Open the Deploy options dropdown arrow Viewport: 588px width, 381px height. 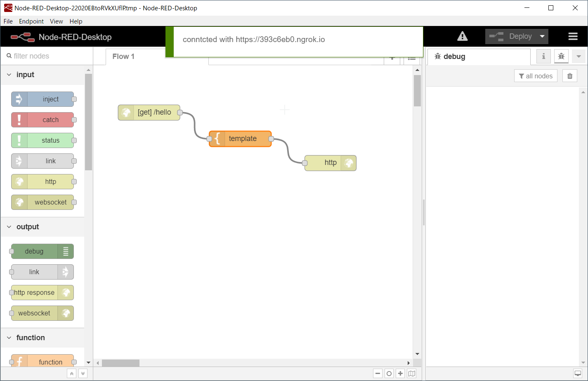point(542,36)
